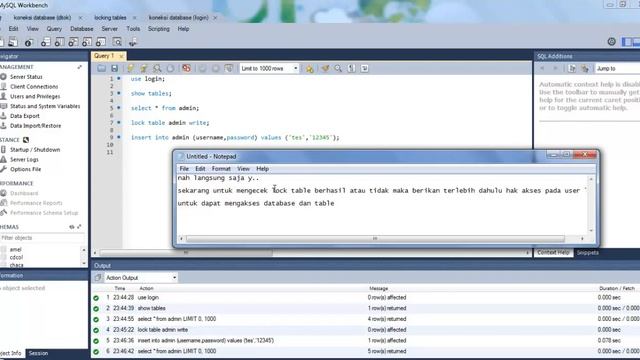Refresh the Schemas list icon

point(71,227)
